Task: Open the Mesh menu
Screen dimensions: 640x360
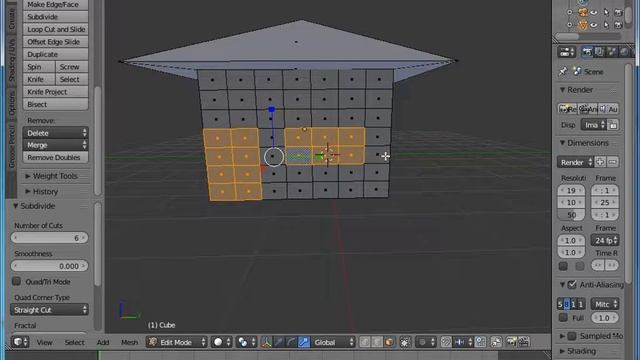Action: coord(129,342)
